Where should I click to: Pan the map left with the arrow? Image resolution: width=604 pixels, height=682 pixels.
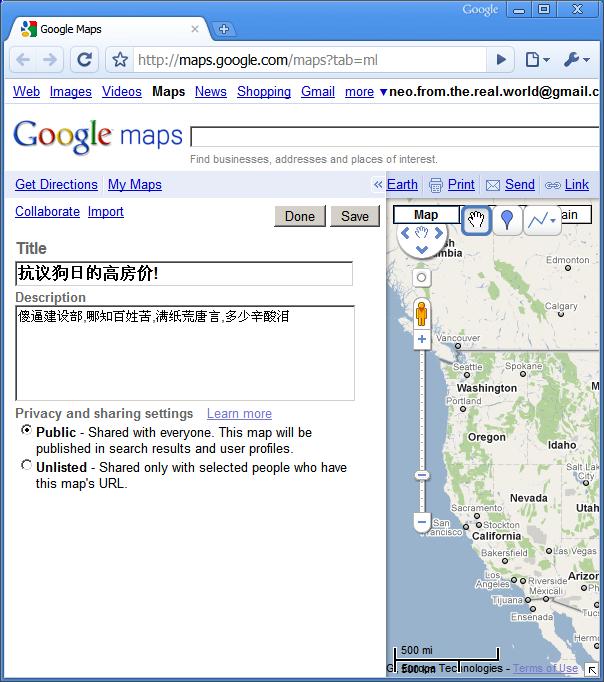pyautogui.click(x=405, y=234)
